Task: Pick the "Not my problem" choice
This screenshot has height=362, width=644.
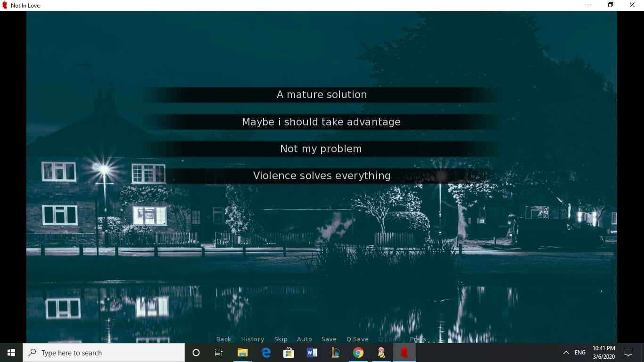Action: pyautogui.click(x=322, y=149)
